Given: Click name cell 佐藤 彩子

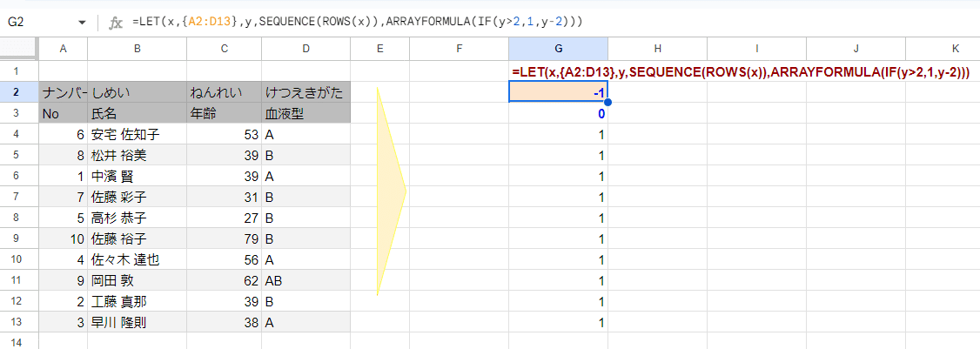Looking at the screenshot, I should pyautogui.click(x=137, y=197).
